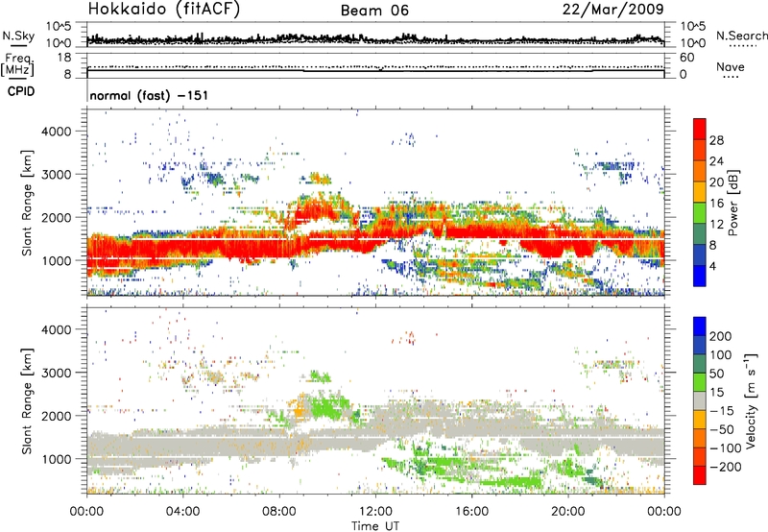The height and width of the screenshot is (532, 768).
Task: Pick the light green 15–50 Velocity segment
Action: tap(700, 382)
